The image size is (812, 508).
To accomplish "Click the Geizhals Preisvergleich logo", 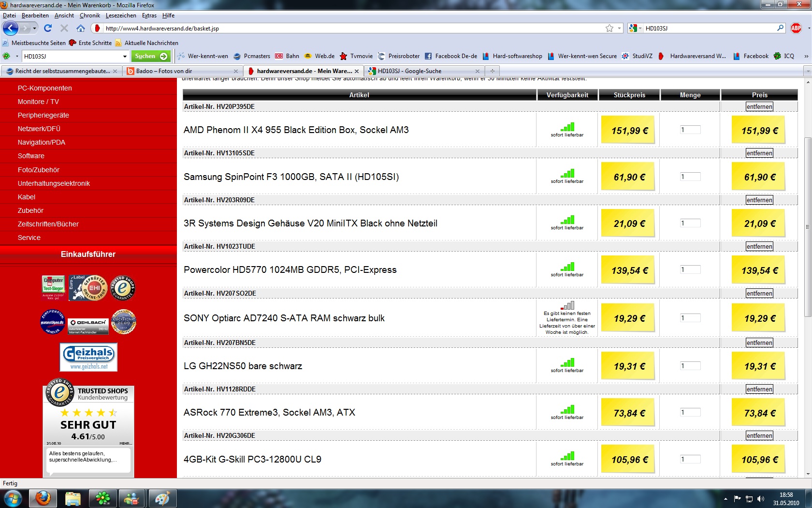I will (x=88, y=358).
